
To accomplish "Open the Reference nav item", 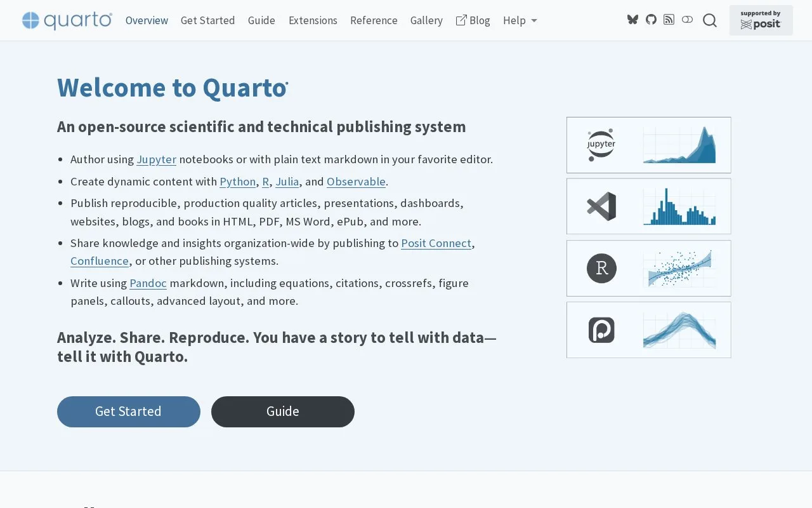I will pos(374,20).
